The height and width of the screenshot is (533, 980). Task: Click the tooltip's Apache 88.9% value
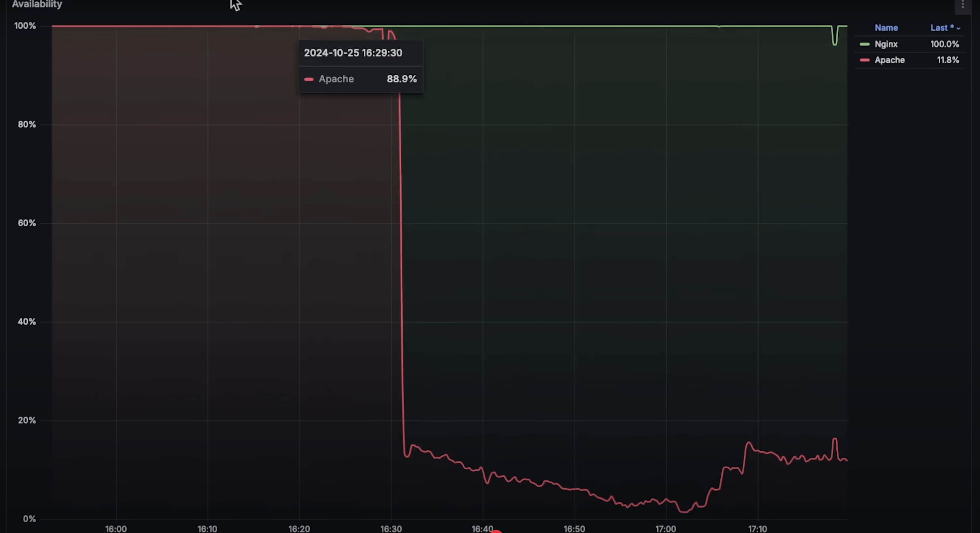click(x=401, y=79)
